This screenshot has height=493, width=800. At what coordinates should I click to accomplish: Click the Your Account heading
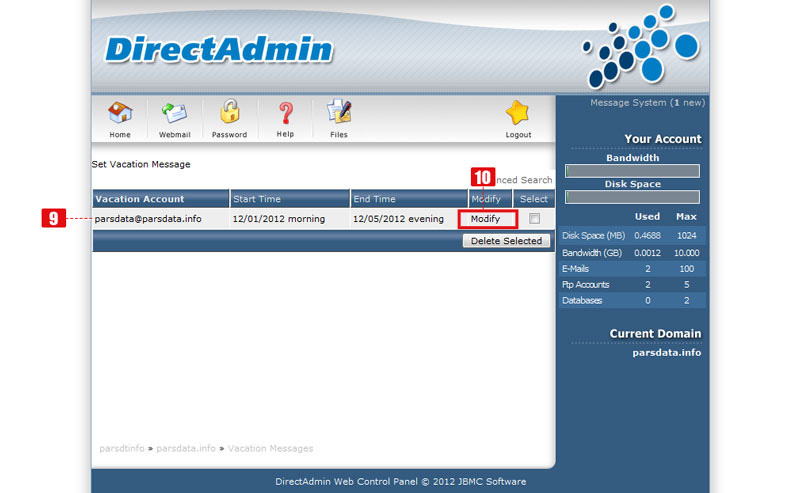[663, 139]
